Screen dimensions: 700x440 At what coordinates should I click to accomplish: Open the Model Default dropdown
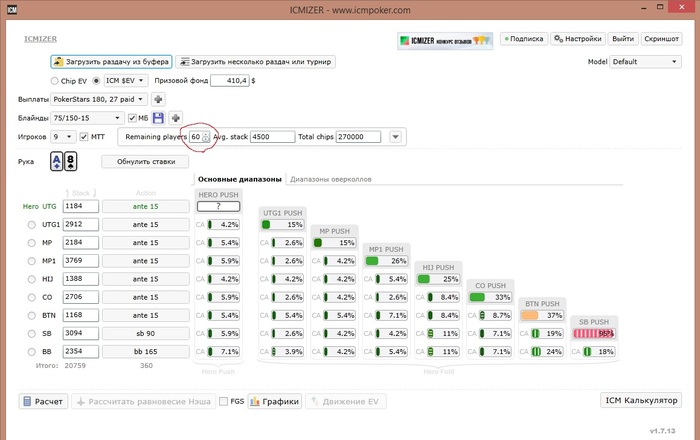pyautogui.click(x=646, y=62)
